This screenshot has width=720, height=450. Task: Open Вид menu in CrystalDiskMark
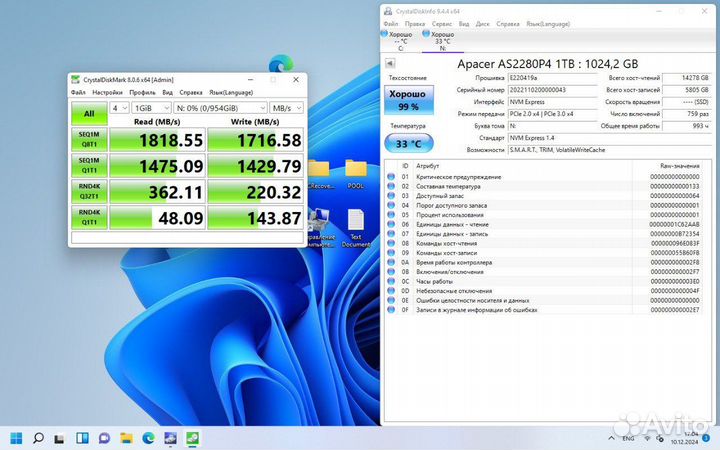pos(168,92)
